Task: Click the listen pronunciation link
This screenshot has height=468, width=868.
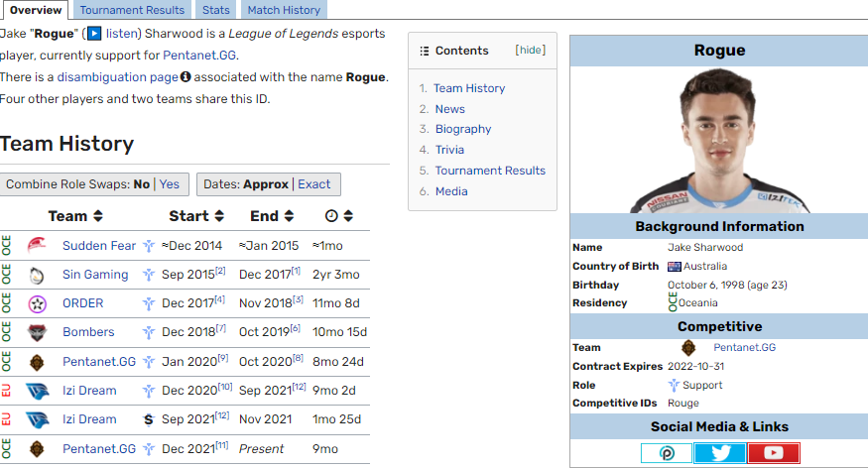Action: (x=121, y=34)
